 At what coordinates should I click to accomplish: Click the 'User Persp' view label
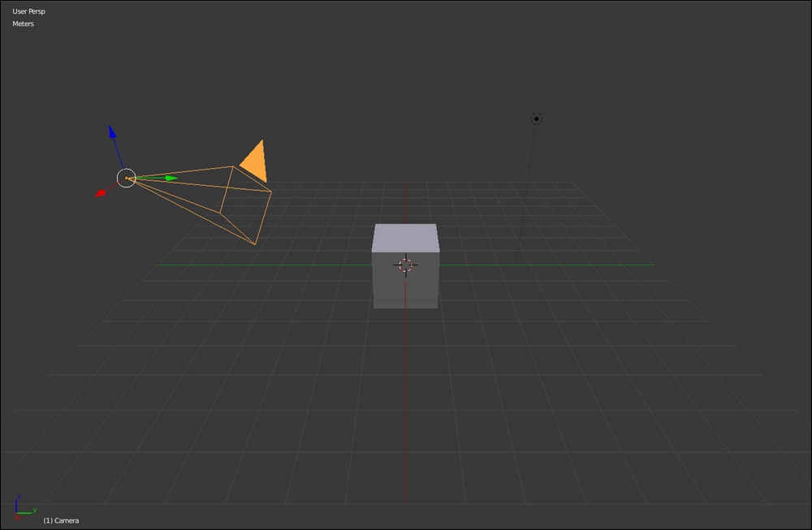(x=29, y=11)
